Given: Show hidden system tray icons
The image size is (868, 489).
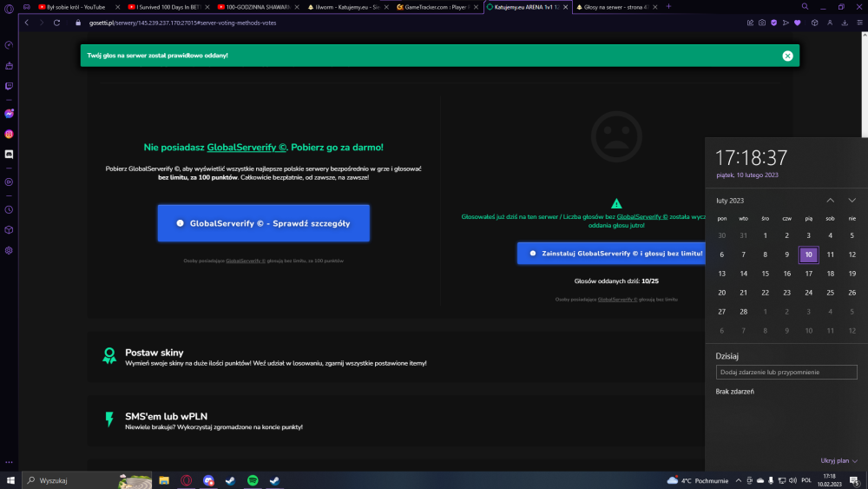Looking at the screenshot, I should pyautogui.click(x=739, y=480).
